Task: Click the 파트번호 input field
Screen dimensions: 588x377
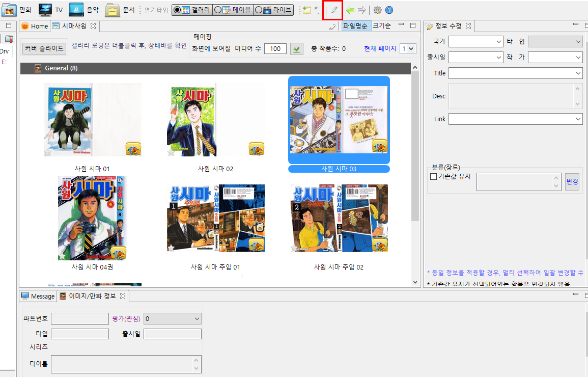Action: [x=80, y=319]
